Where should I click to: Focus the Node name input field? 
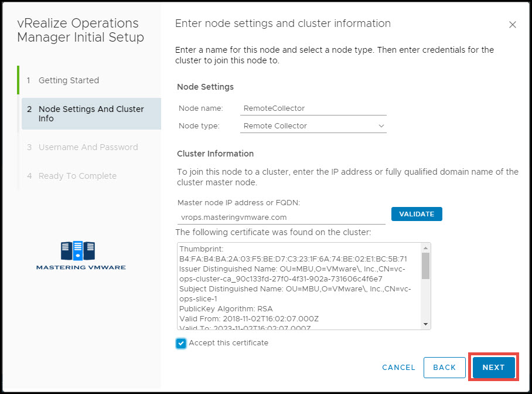[x=313, y=108]
